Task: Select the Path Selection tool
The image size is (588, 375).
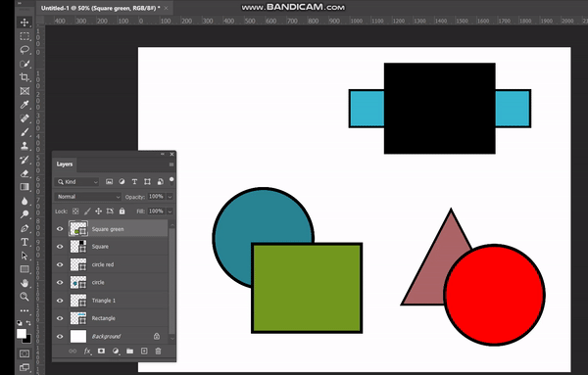Action: [x=24, y=256]
